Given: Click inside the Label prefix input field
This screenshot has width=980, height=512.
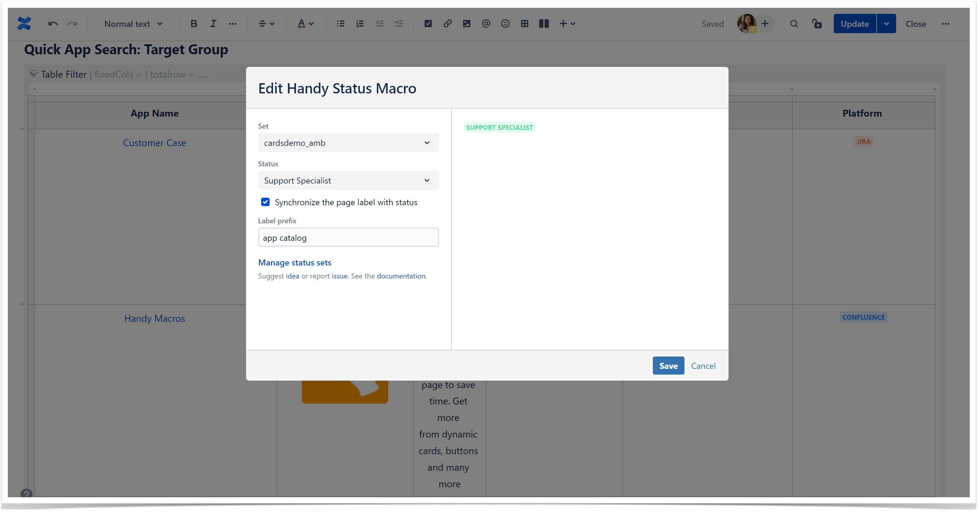Looking at the screenshot, I should click(x=348, y=237).
